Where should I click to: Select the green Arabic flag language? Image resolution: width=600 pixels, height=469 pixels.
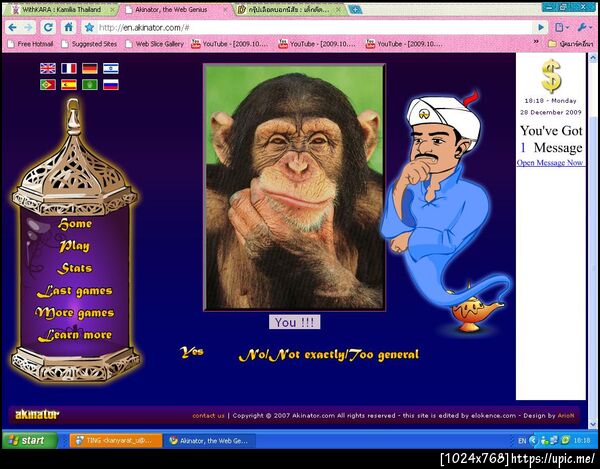click(x=90, y=85)
